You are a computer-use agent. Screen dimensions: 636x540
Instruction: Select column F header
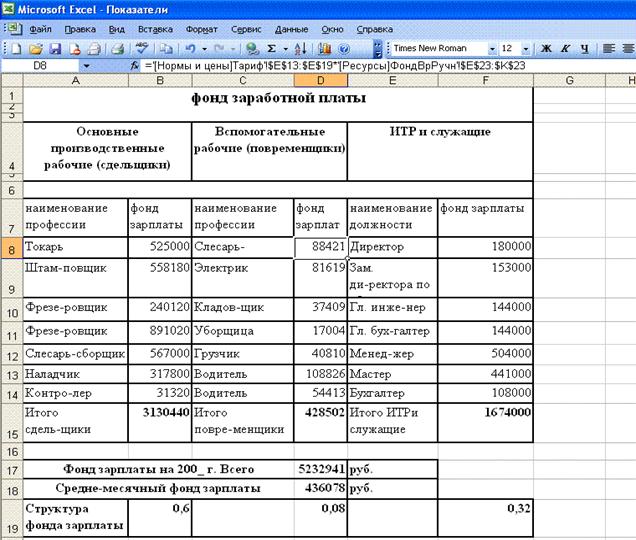(x=486, y=80)
